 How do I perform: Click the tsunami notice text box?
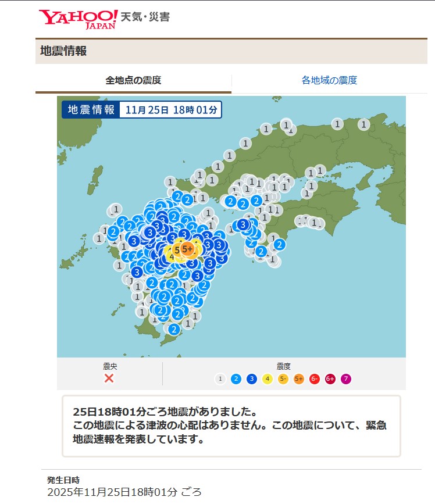[x=231, y=426]
